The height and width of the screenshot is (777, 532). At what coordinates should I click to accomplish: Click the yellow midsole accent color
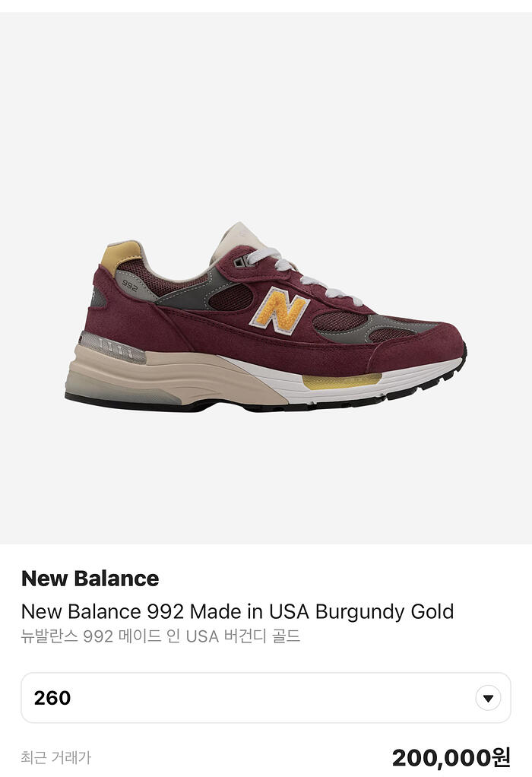tap(342, 381)
